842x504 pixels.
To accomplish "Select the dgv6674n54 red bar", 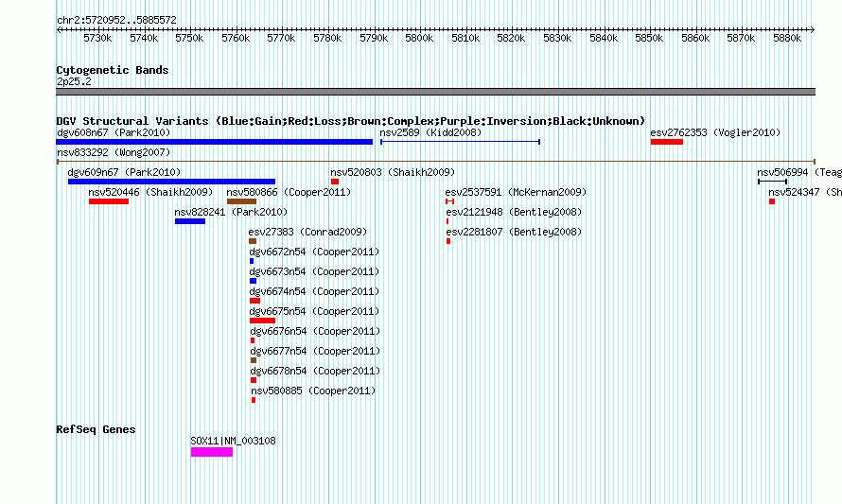I will tap(255, 301).
